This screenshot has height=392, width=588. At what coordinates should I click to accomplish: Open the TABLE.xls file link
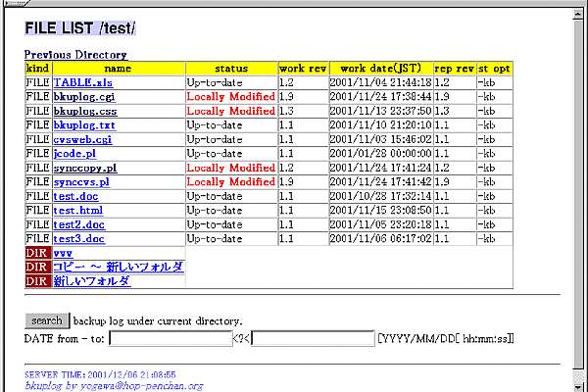[x=82, y=83]
